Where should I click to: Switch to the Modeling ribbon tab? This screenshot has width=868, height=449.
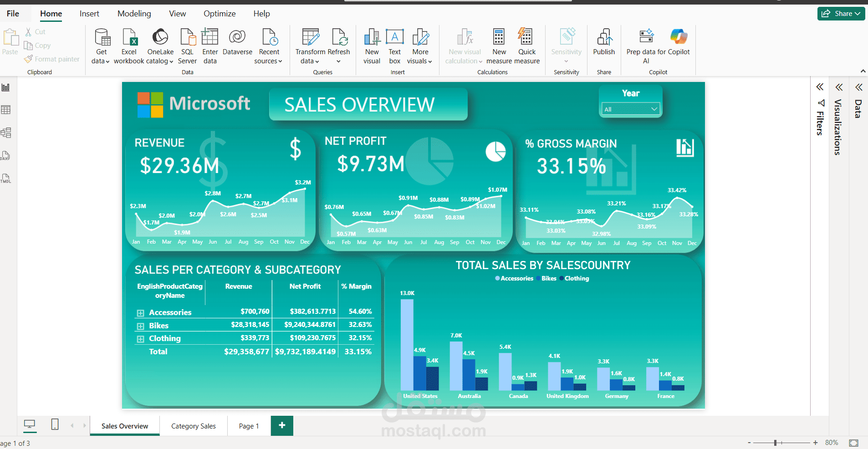134,14
